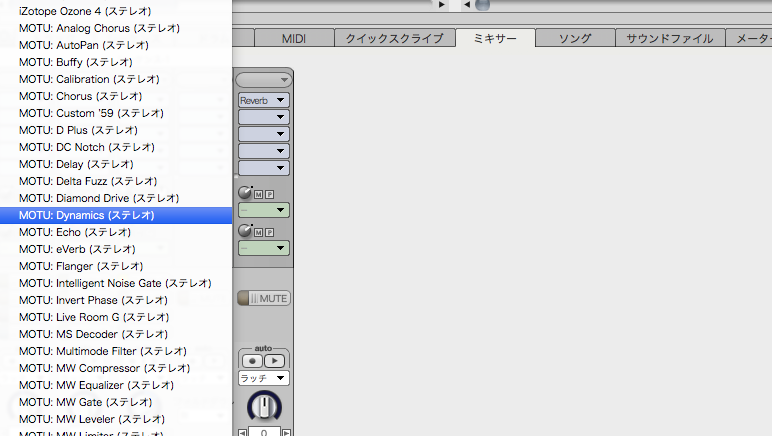This screenshot has width=772, height=436.
Task: Click the second send level knob
Action: pyautogui.click(x=245, y=230)
